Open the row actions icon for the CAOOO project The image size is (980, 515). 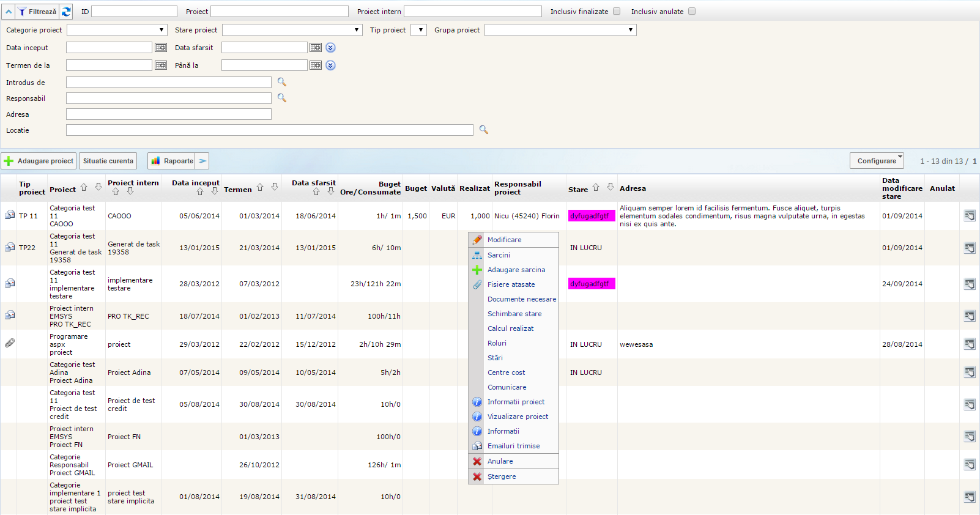970,216
